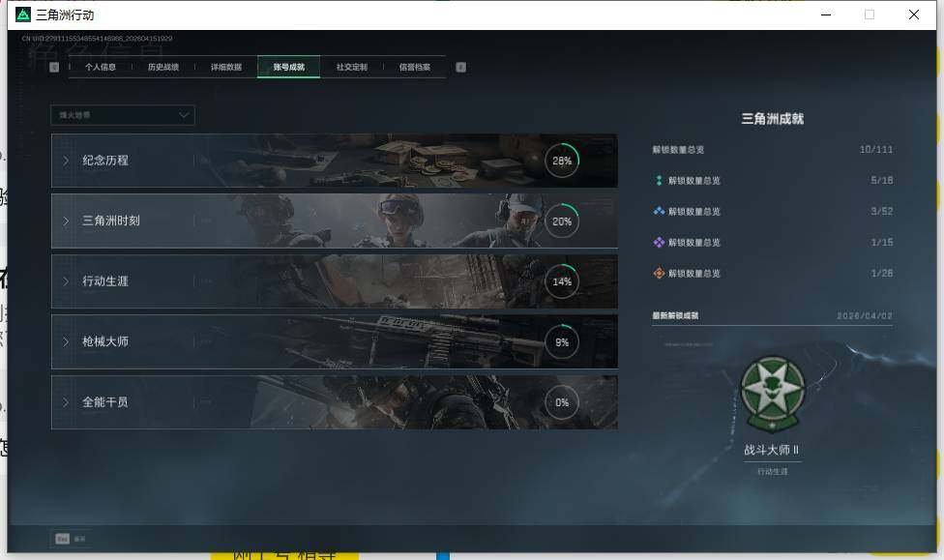Open the 详细数据 tab
Screen dimensions: 944x560
coord(225,67)
